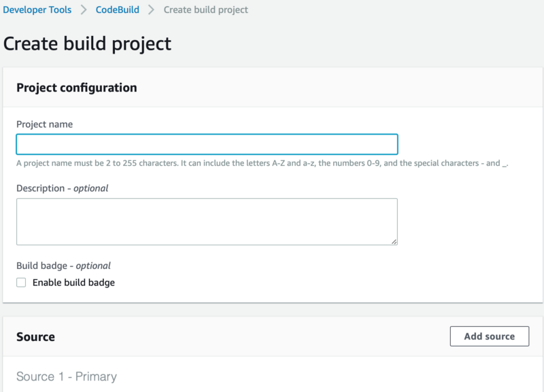This screenshot has width=544, height=392.
Task: Select the Create build project breadcrumb text
Action: click(x=206, y=10)
